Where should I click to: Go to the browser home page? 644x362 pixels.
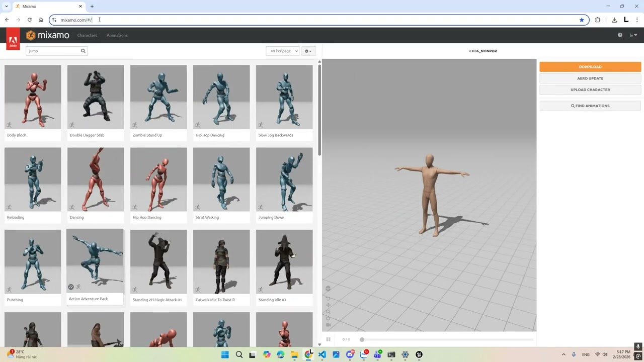point(41,20)
